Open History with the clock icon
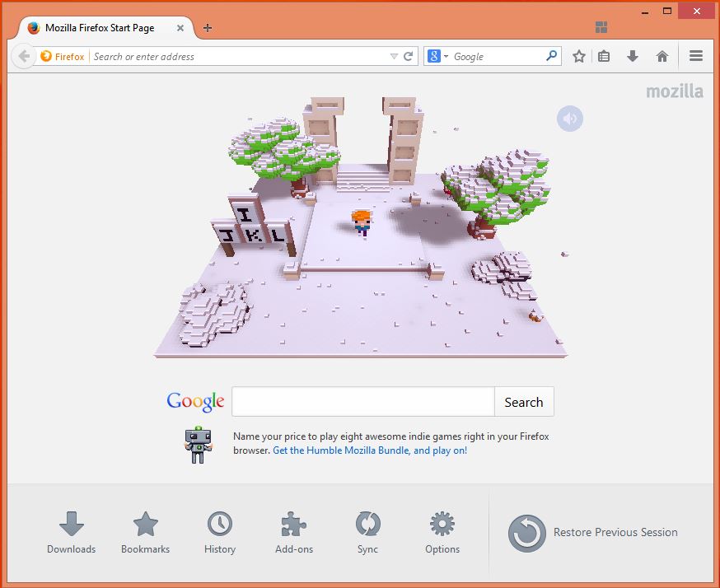Viewport: 720px width, 588px height. 219,532
